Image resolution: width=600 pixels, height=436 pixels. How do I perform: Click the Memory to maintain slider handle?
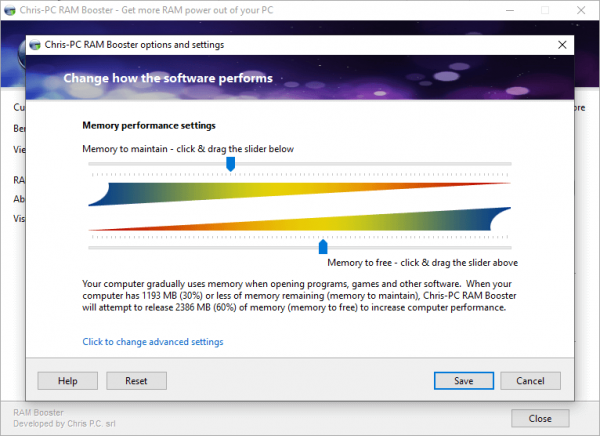click(x=231, y=163)
